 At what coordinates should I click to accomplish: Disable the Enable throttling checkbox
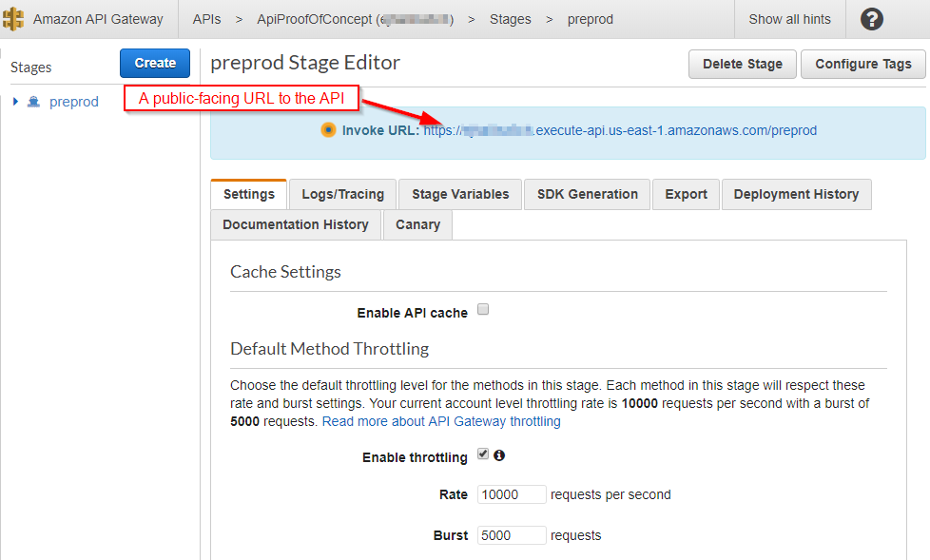point(482,454)
